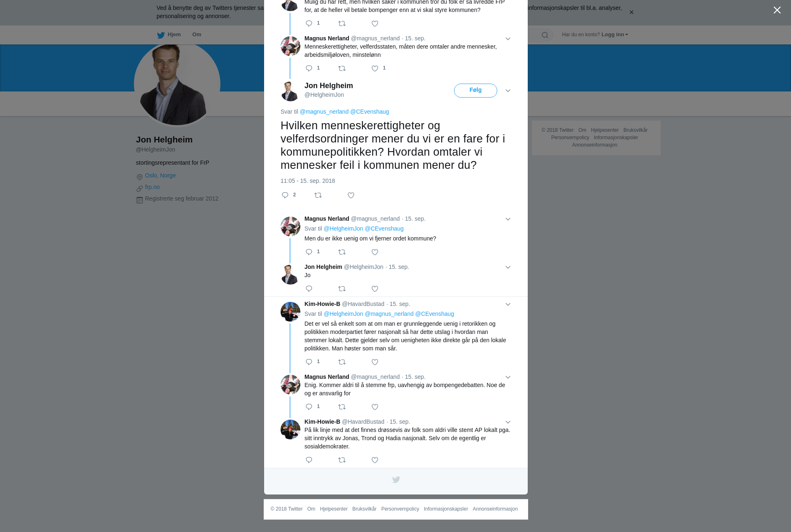
Task: Retweet Kim-Howie-B's last tweet about sosialdemokrater
Action: pos(342,460)
